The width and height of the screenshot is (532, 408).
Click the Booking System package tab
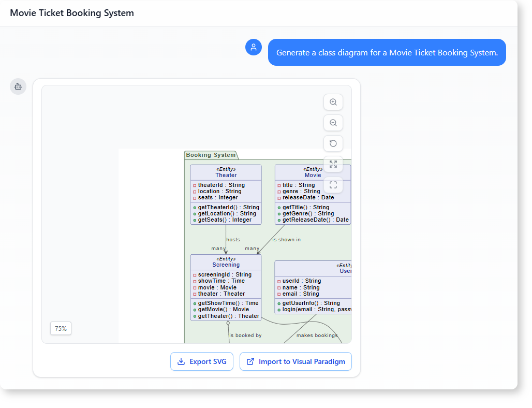point(211,155)
